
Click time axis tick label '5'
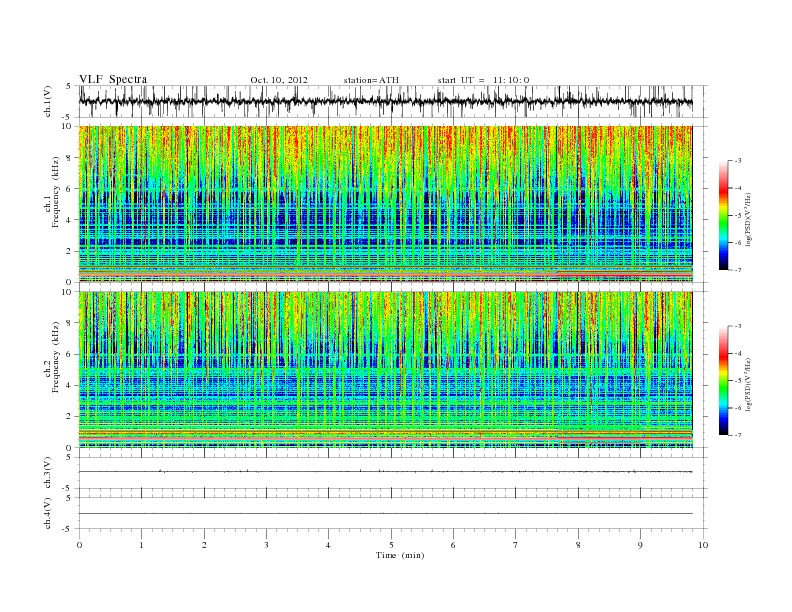point(391,545)
